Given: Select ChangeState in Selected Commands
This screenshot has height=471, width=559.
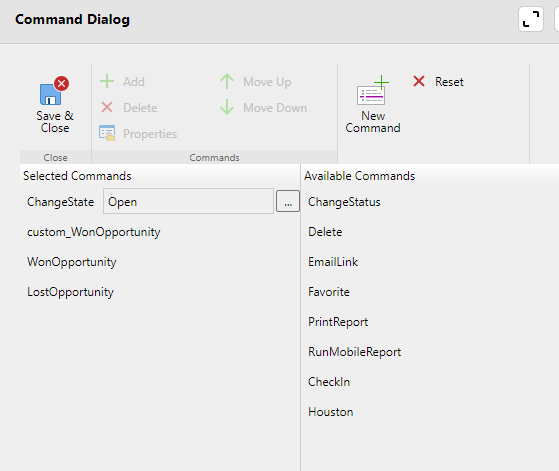Looking at the screenshot, I should tap(61, 202).
